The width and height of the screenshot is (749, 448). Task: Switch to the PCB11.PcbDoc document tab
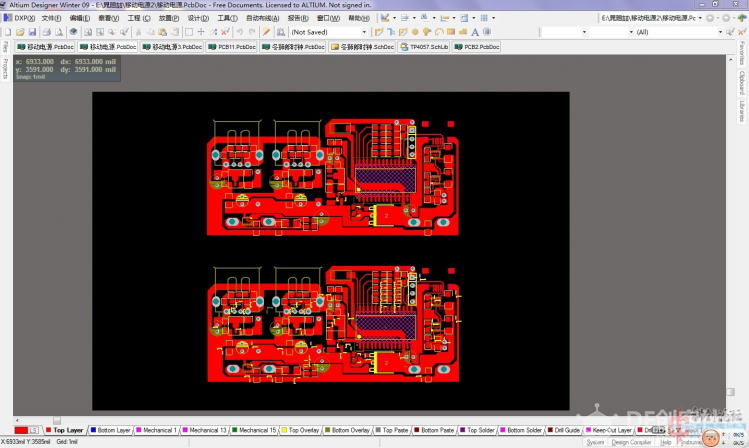pos(233,47)
